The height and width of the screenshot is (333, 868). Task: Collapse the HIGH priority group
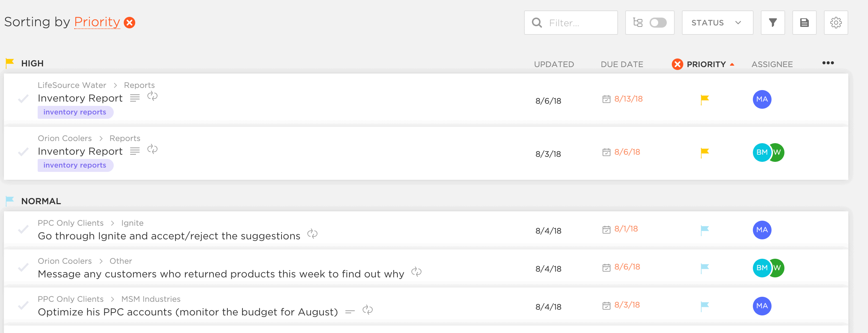coord(32,64)
